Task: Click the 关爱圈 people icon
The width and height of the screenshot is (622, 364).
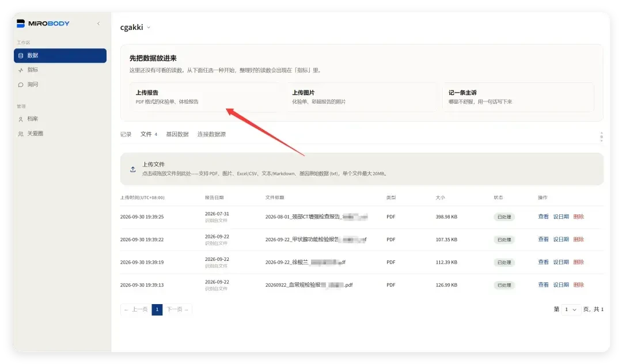Action: [x=21, y=134]
